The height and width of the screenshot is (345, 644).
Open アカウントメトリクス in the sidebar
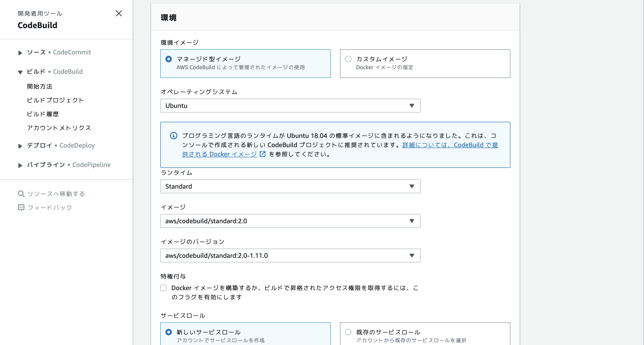point(59,128)
